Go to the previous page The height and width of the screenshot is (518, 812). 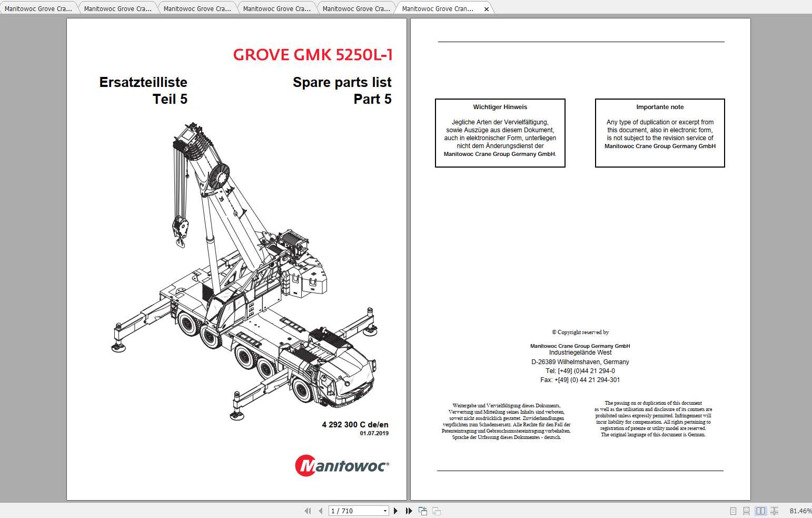[320, 511]
